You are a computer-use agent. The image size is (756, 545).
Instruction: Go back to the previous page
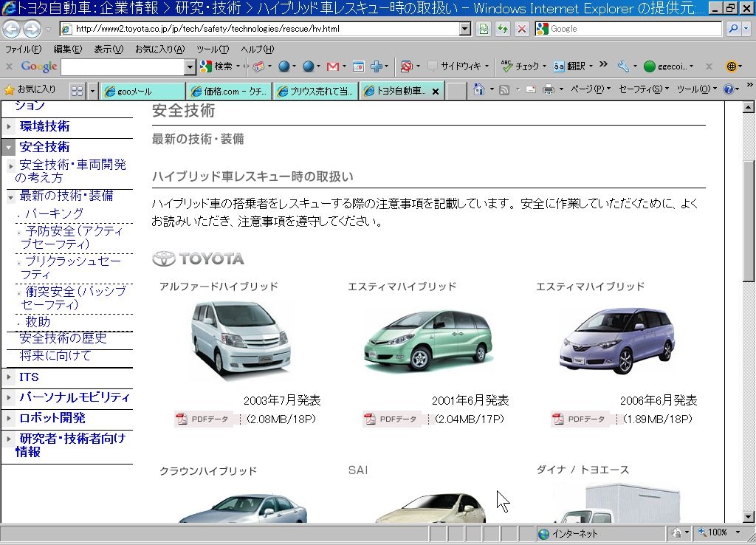click(12, 29)
